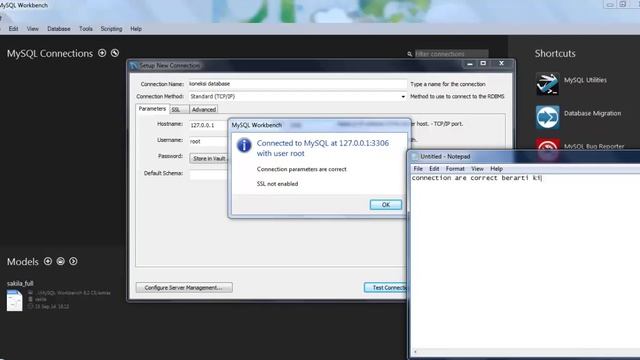Image resolution: width=640 pixels, height=360 pixels.
Task: Click MySQL Utilities label text
Action: click(x=585, y=80)
